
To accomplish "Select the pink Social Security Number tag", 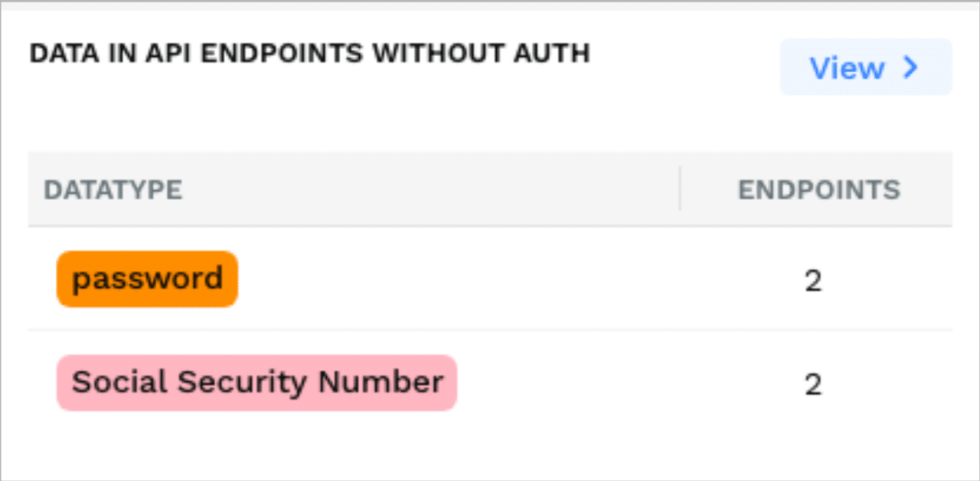I will coord(256,382).
